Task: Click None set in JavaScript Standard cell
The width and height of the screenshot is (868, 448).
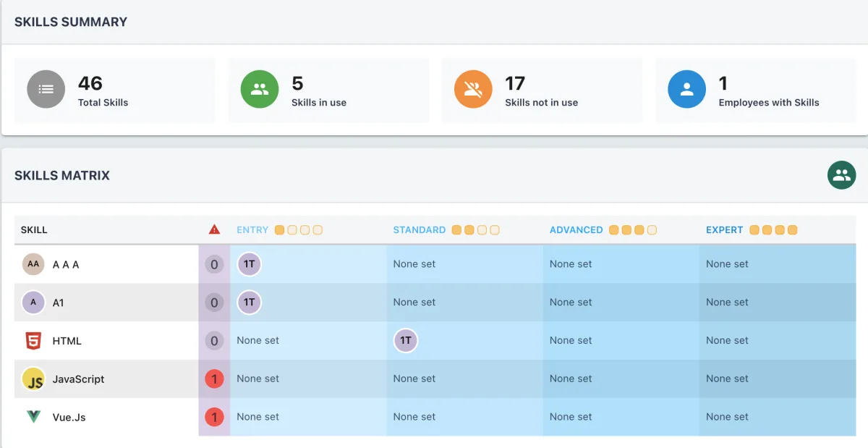Action: [x=414, y=379]
